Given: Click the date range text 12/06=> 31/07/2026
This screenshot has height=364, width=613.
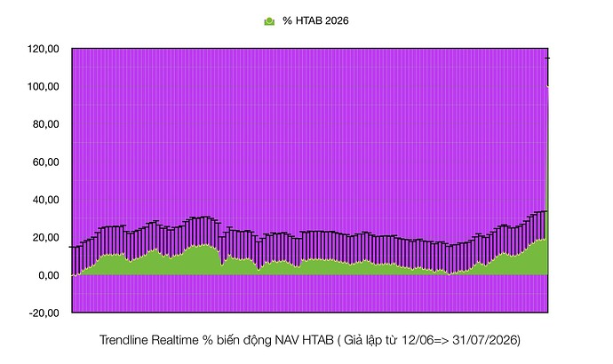Looking at the screenshot, I should pos(460,340).
